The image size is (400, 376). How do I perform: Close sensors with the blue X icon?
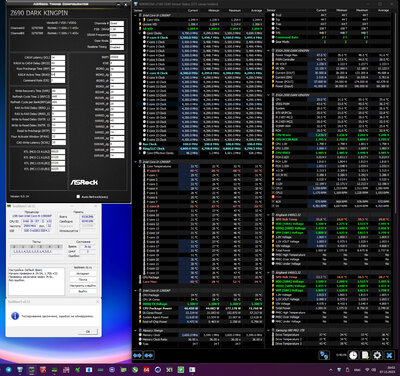pos(389,355)
